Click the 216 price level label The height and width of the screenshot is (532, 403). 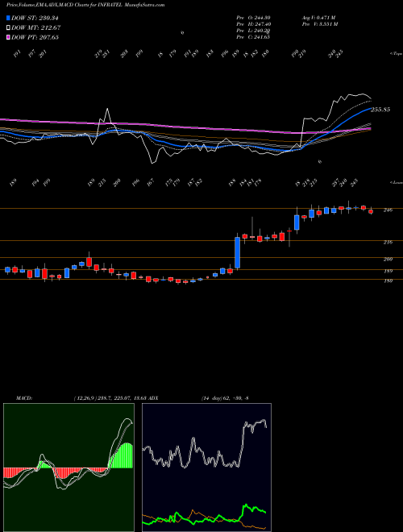point(388,243)
